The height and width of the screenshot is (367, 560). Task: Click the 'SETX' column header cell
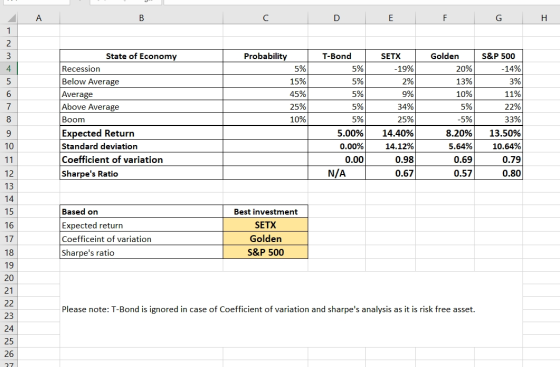click(390, 56)
